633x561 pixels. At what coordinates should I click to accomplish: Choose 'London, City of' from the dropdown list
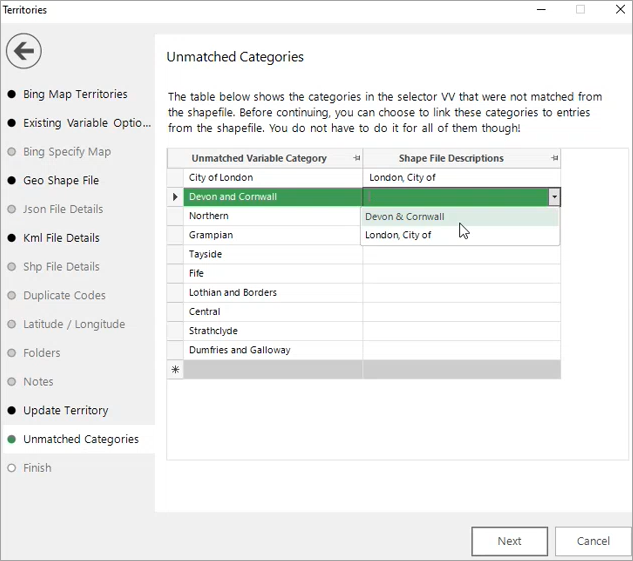pos(459,235)
